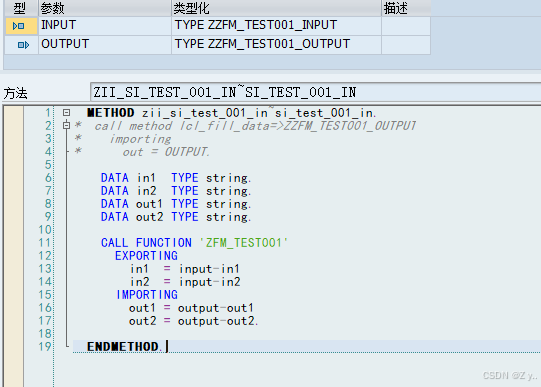Image resolution: width=541 pixels, height=387 pixels.
Task: Click the 方法 method name field
Action: tap(315, 92)
